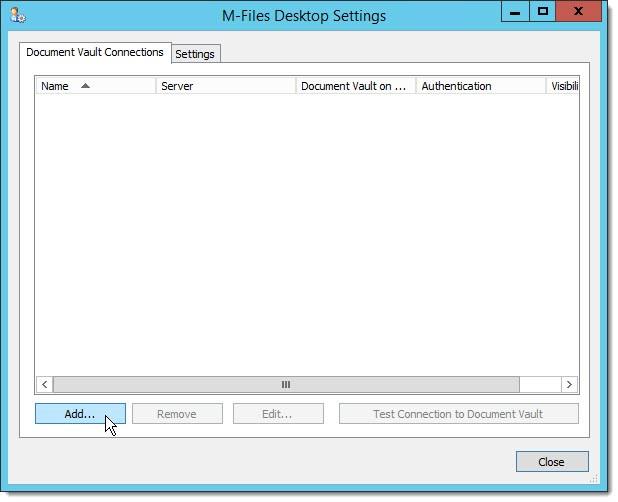Image resolution: width=618 pixels, height=502 pixels.
Task: Switch to the Settings tab
Action: (x=195, y=54)
